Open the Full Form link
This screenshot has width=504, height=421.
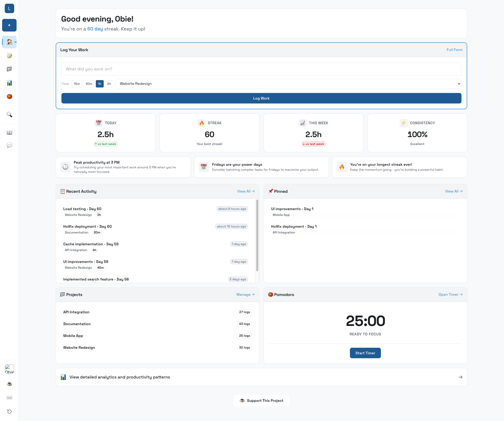454,50
